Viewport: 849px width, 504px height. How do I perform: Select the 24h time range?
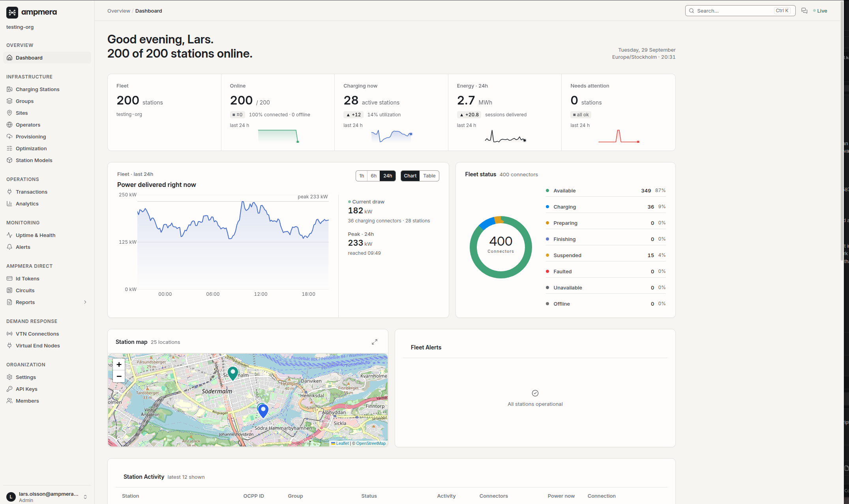[x=388, y=176]
